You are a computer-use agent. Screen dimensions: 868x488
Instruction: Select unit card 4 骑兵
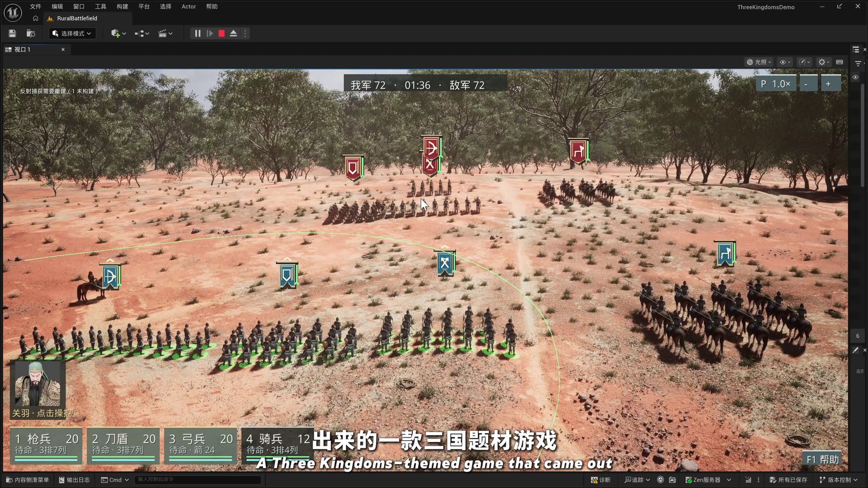pyautogui.click(x=278, y=446)
